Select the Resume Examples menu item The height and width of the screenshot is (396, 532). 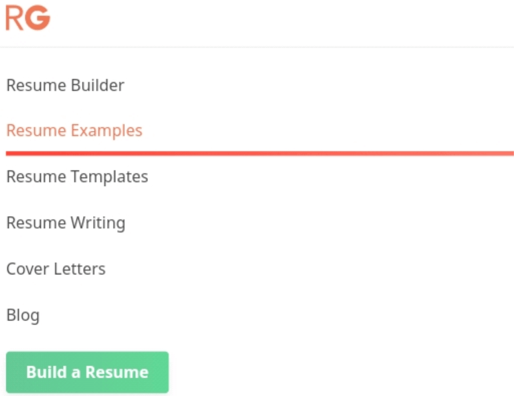click(x=74, y=131)
